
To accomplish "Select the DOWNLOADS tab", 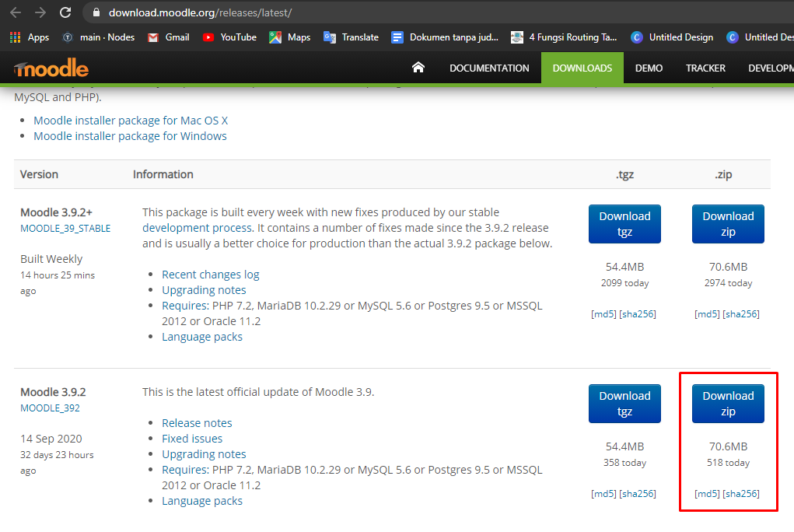I will (582, 68).
